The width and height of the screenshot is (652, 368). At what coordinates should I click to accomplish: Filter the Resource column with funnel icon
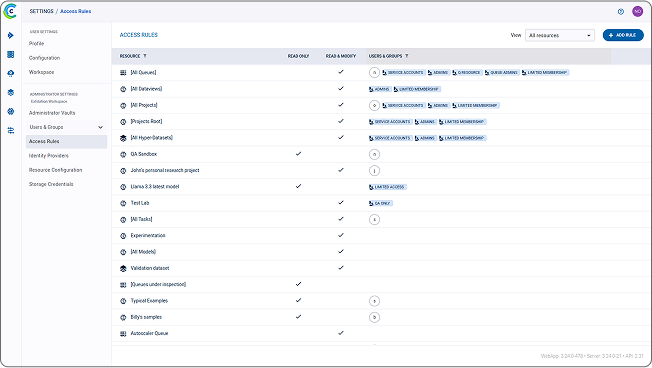tap(145, 56)
